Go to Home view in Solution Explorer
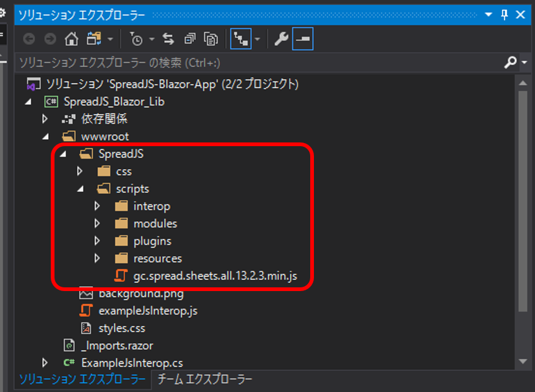535x392 pixels. (x=71, y=39)
